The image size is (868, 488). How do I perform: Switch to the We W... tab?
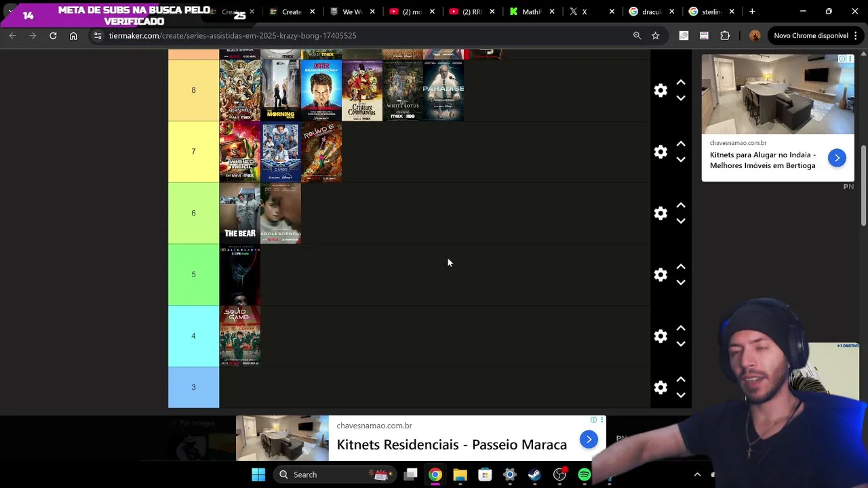pos(352,12)
